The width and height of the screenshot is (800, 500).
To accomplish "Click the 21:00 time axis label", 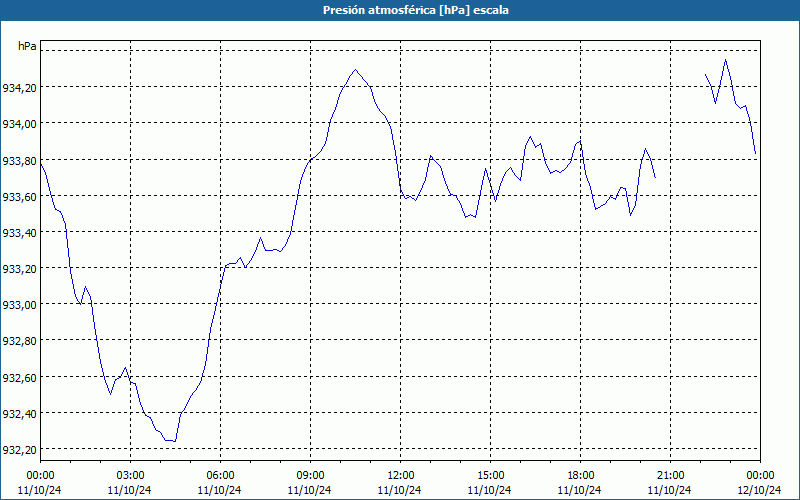I will click(670, 476).
